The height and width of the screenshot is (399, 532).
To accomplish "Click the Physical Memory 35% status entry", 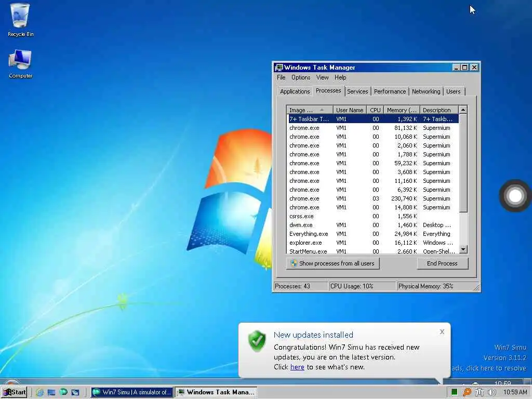I will 437,286.
